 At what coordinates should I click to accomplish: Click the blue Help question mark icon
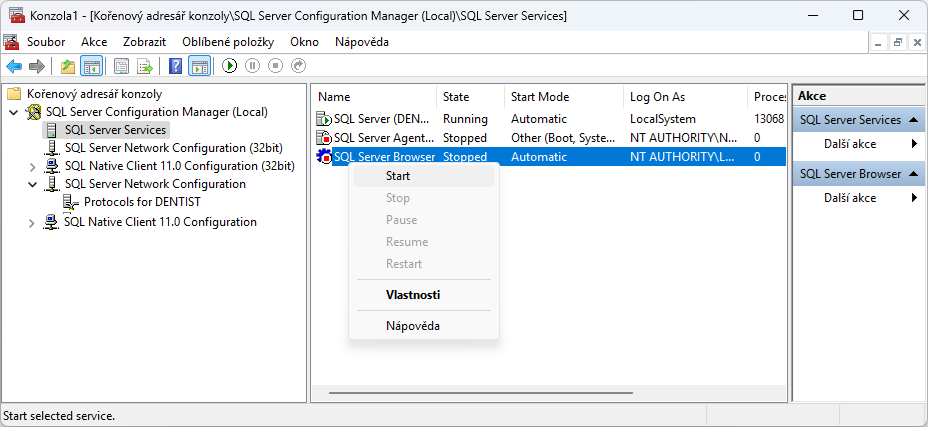point(175,66)
